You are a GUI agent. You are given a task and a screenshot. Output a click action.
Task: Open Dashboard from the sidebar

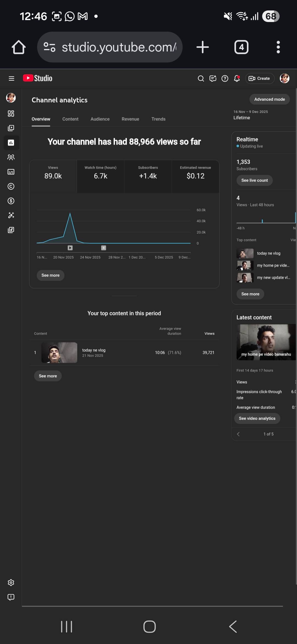[x=11, y=113]
